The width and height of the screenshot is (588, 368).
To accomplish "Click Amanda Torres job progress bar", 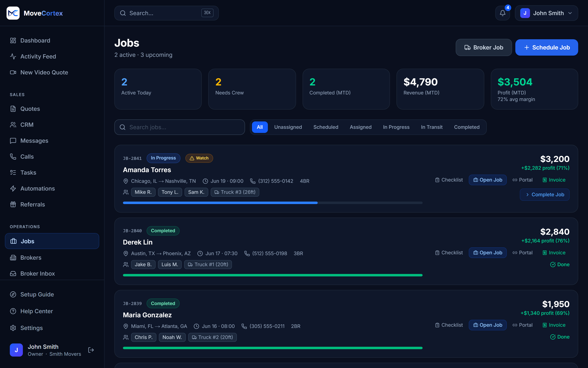I will 273,203.
